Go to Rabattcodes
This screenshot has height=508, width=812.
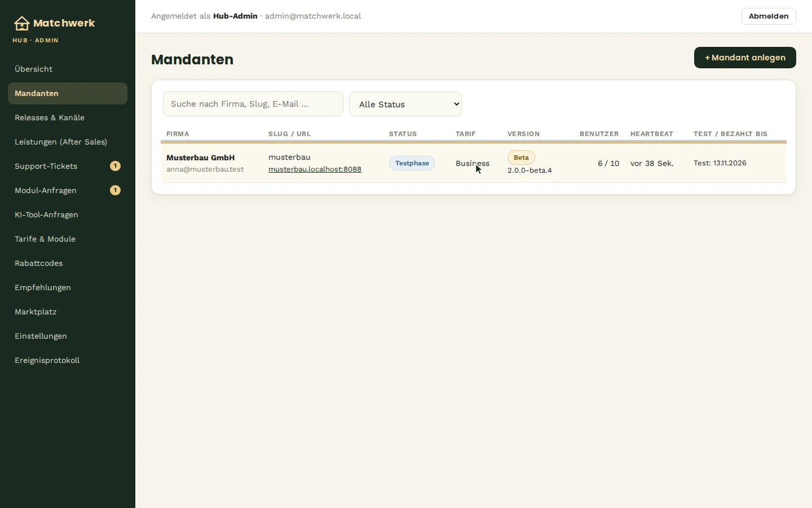[x=68, y=263]
